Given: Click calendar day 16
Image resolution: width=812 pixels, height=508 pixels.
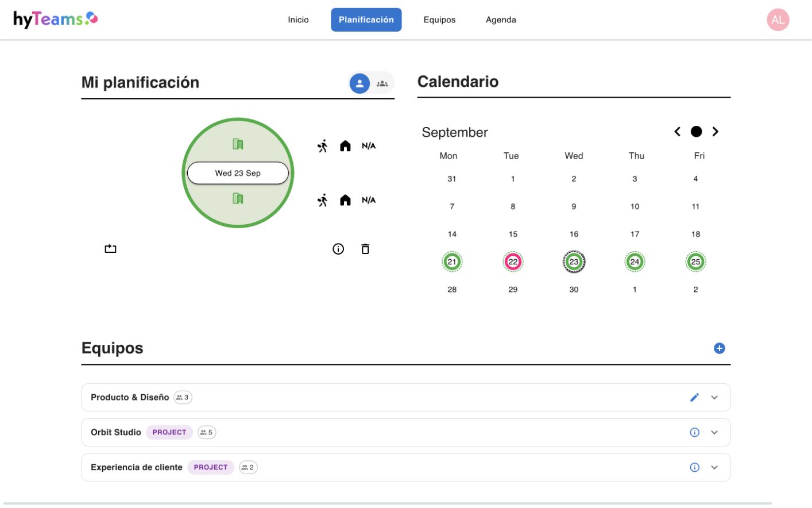Looking at the screenshot, I should (x=574, y=234).
